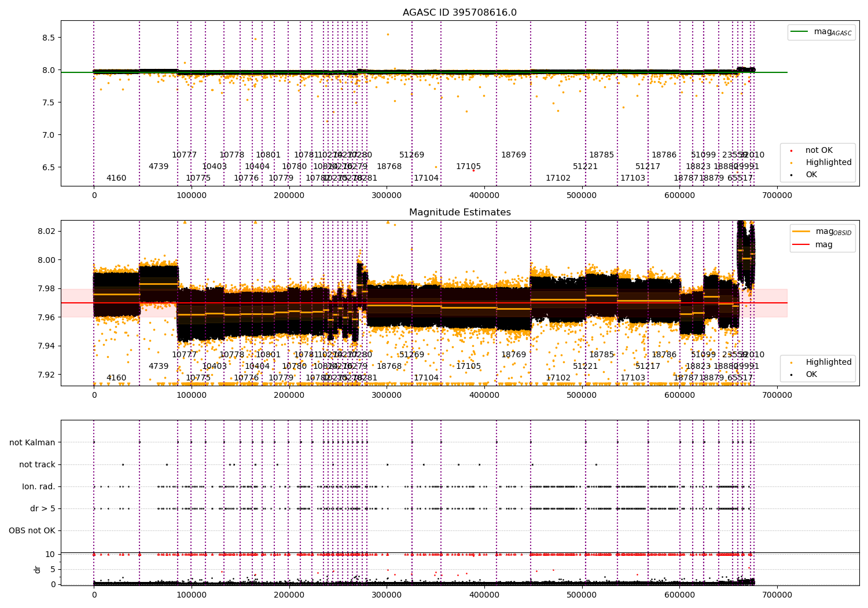The width and height of the screenshot is (868, 608).
Task: Click obsid label 18769 in the Magnitude Estimates plot
Action: coord(514,355)
